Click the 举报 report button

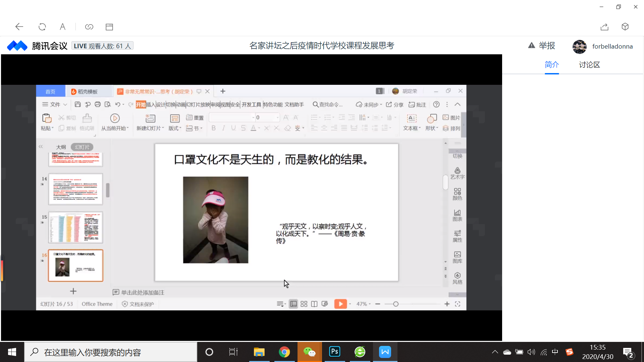click(542, 46)
